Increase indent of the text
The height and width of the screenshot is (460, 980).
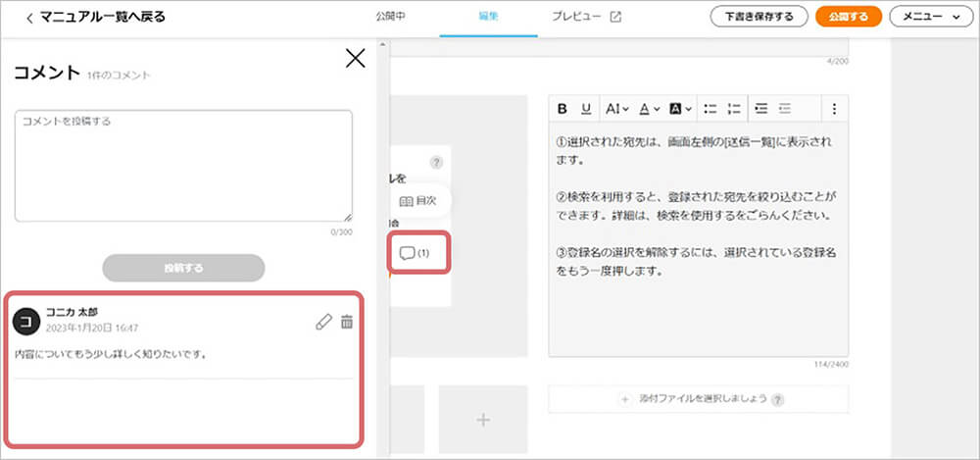(761, 109)
